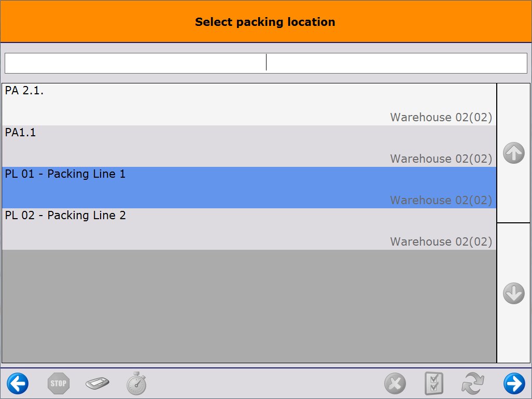Click the stopwatch timer icon
The image size is (532, 399).
136,383
